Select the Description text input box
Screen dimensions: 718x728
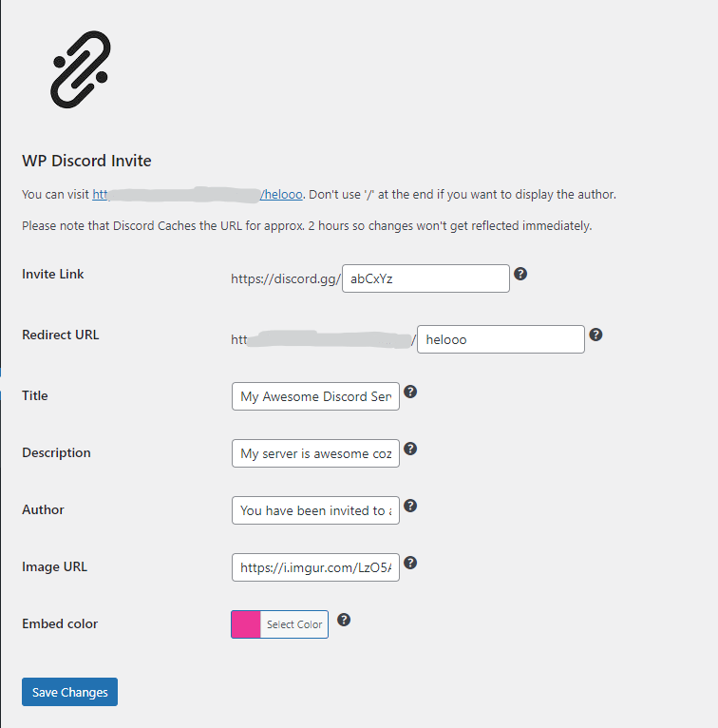[315, 453]
